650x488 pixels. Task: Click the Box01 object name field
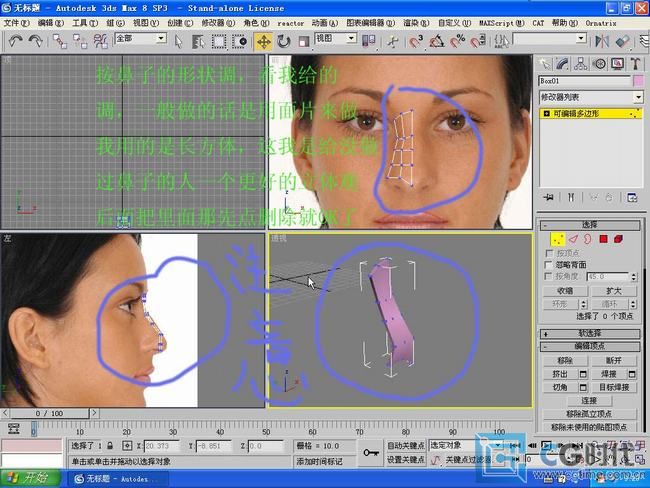tap(584, 81)
